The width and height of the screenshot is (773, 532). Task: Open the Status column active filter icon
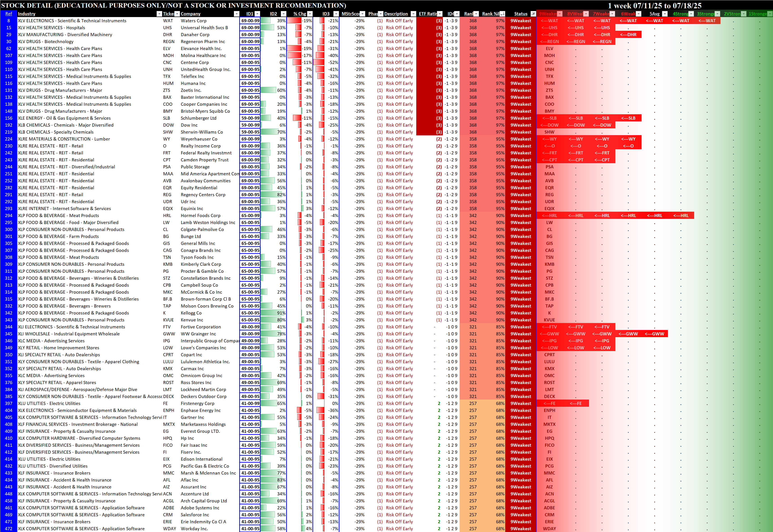[x=533, y=14]
